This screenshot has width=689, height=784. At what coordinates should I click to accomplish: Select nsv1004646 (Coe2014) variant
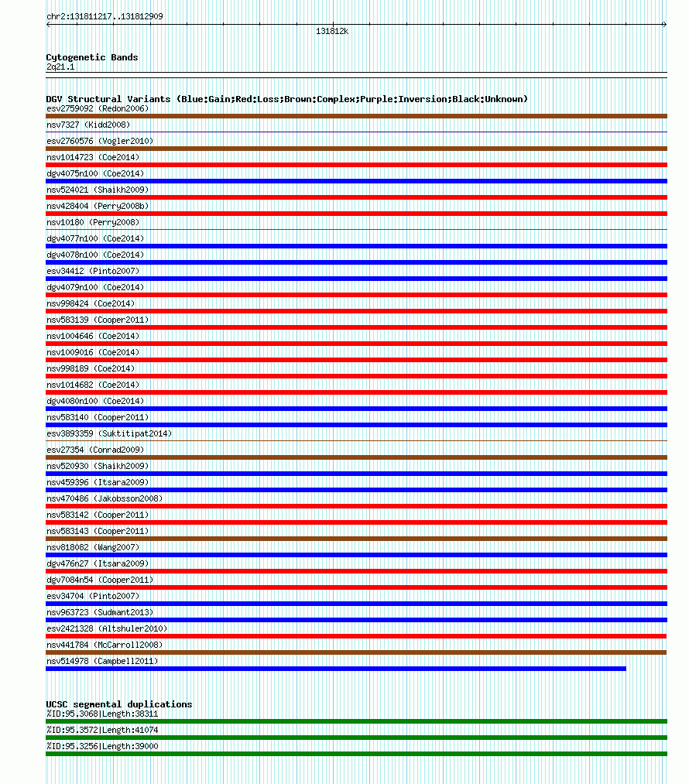coord(93,336)
